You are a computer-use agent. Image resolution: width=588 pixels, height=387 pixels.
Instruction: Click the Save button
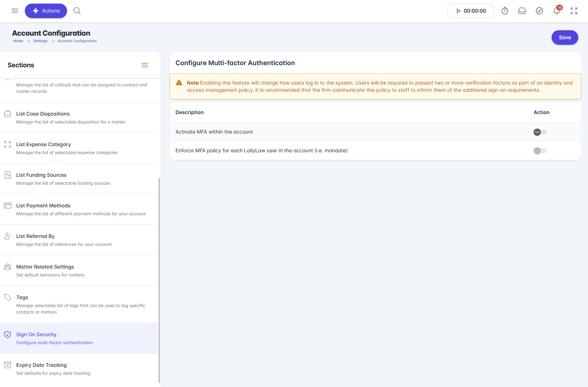tap(565, 37)
